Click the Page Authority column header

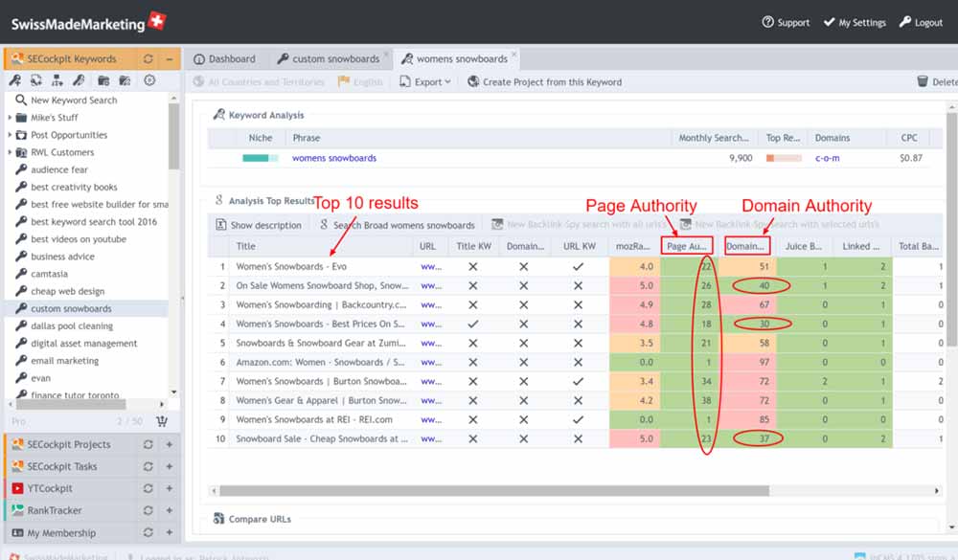687,246
